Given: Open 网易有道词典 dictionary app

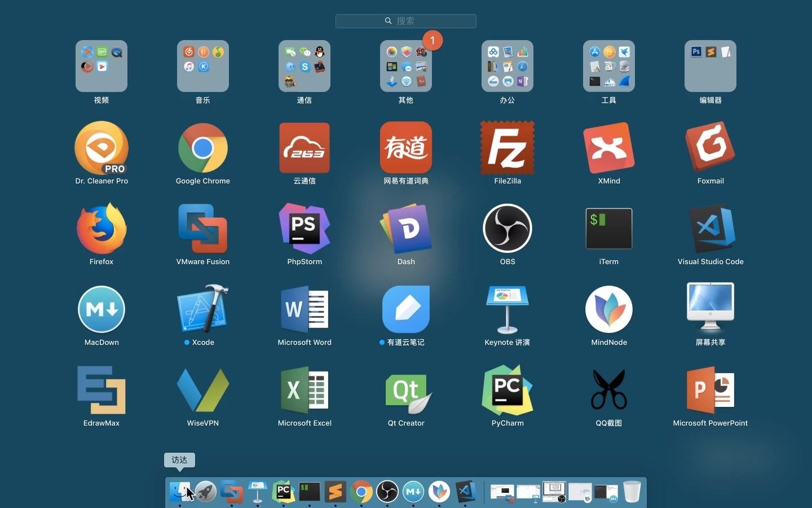Looking at the screenshot, I should coord(406,148).
